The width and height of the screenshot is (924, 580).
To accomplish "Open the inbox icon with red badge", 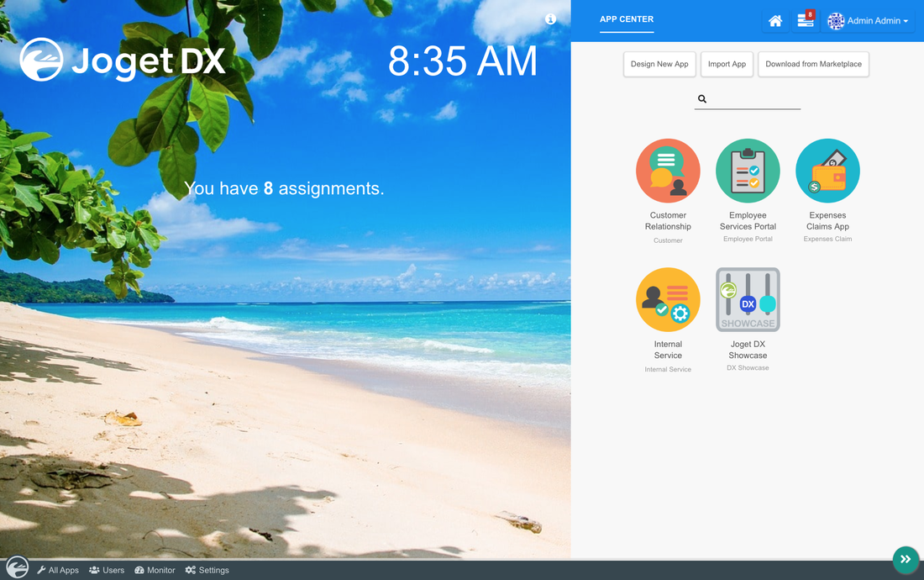I will tap(805, 20).
